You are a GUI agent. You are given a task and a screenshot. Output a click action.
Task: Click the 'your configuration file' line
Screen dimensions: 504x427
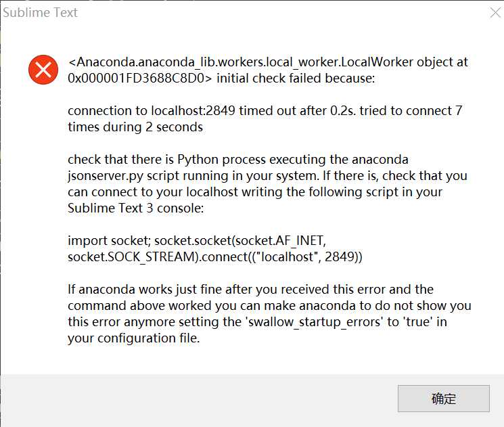[x=134, y=338]
